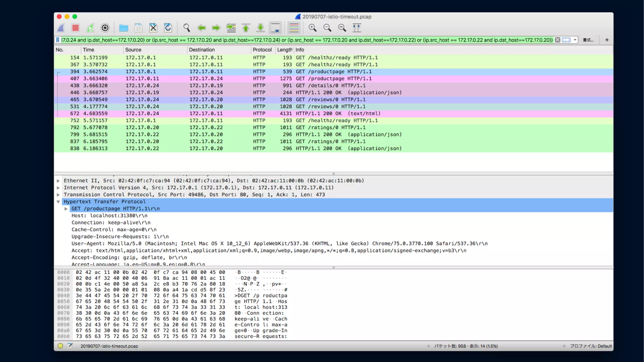Sort packets by the Time column
This screenshot has width=644, height=362.
coord(89,50)
